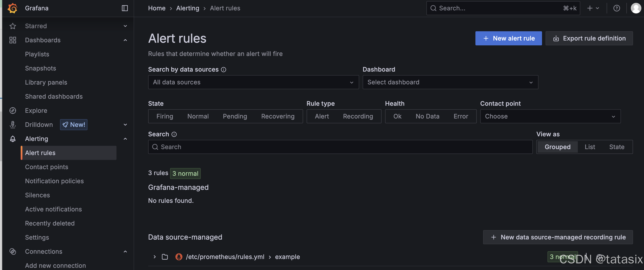
Task: Switch view to List mode
Action: pos(589,147)
